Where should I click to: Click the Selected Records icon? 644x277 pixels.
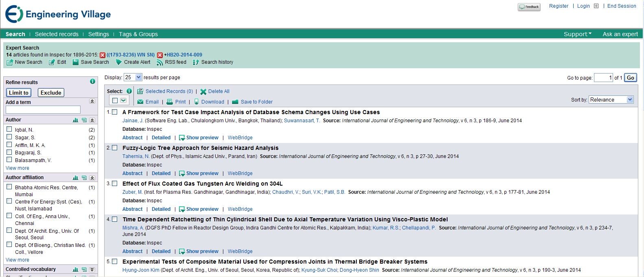coord(140,91)
